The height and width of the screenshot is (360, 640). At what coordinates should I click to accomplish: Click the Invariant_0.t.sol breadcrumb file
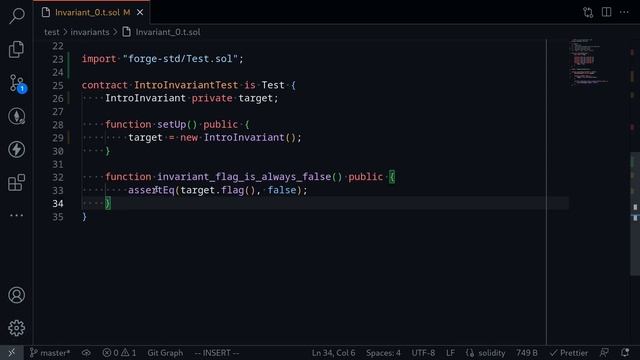(162, 32)
